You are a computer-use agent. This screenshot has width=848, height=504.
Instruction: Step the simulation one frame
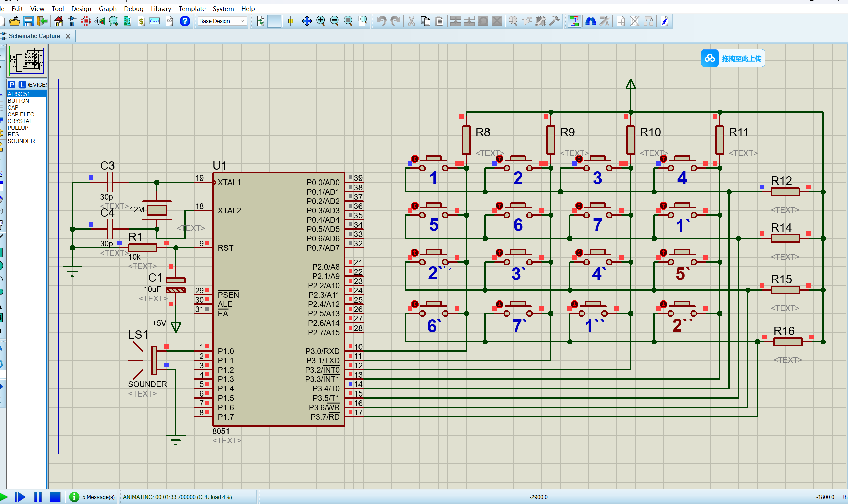pos(20,497)
